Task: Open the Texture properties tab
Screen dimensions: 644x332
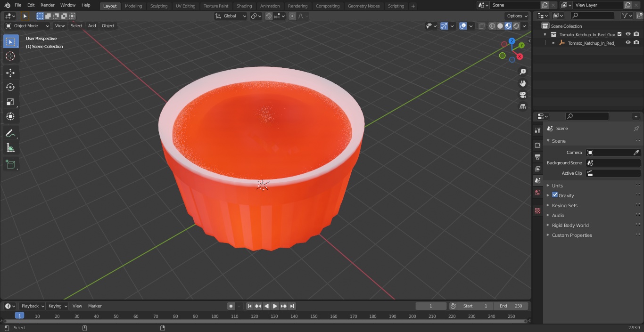Action: [537, 211]
